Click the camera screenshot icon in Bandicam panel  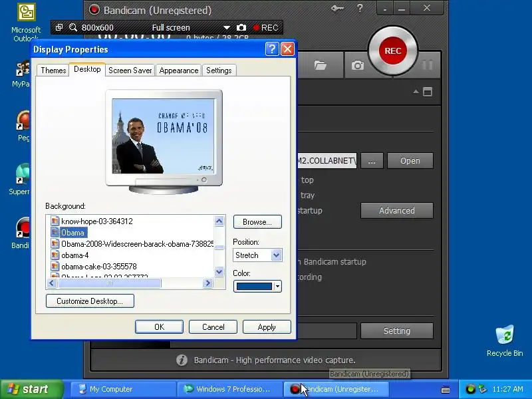tap(358, 65)
